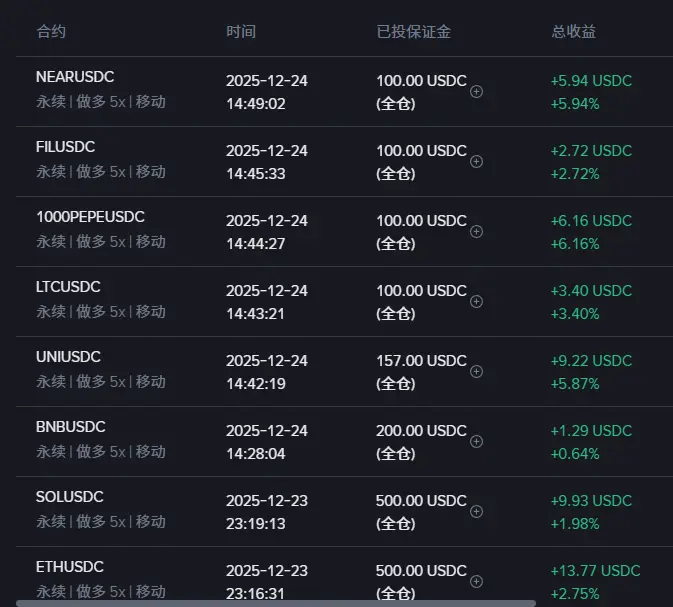The image size is (673, 607).
Task: Click the 已投保证金 column header
Action: 413,32
